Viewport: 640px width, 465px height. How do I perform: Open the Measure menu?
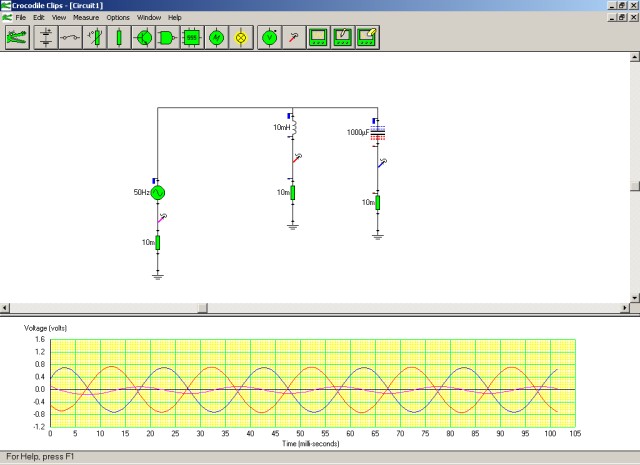tap(86, 18)
